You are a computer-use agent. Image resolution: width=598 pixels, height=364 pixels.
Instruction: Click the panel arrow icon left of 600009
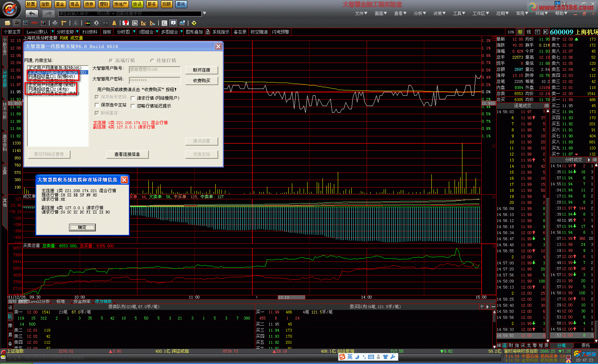(546, 32)
